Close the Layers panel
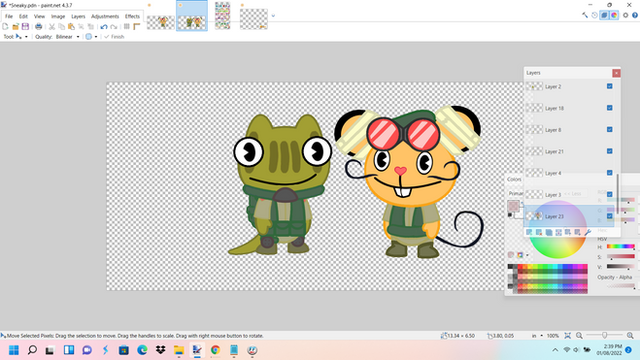This screenshot has width=640, height=360. [x=616, y=73]
